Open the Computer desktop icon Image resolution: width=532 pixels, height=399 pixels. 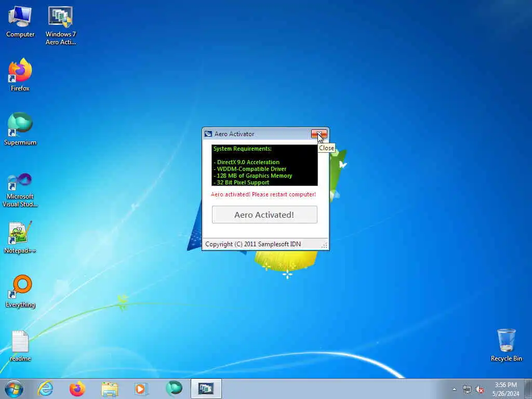pos(20,22)
